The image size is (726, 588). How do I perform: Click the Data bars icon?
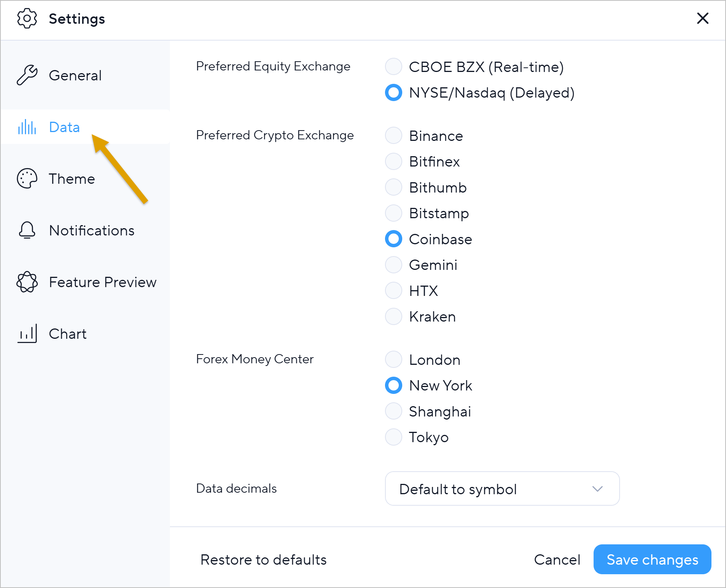(27, 127)
